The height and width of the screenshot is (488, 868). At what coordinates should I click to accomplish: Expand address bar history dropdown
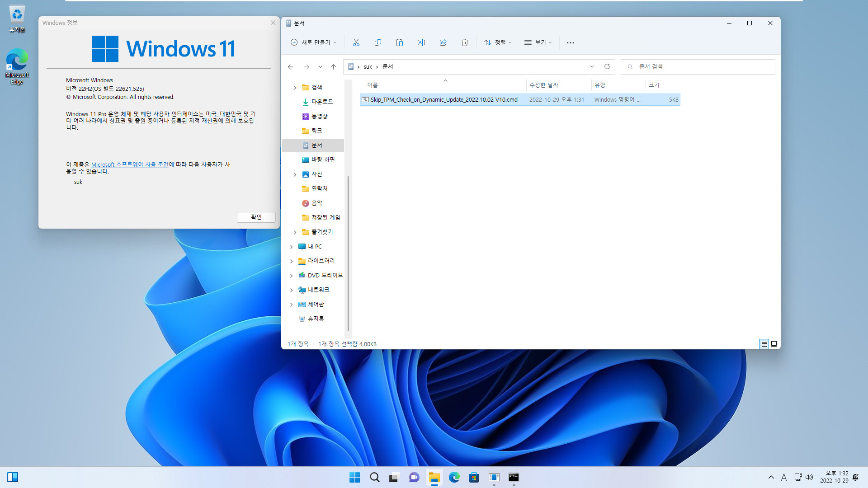(x=592, y=66)
